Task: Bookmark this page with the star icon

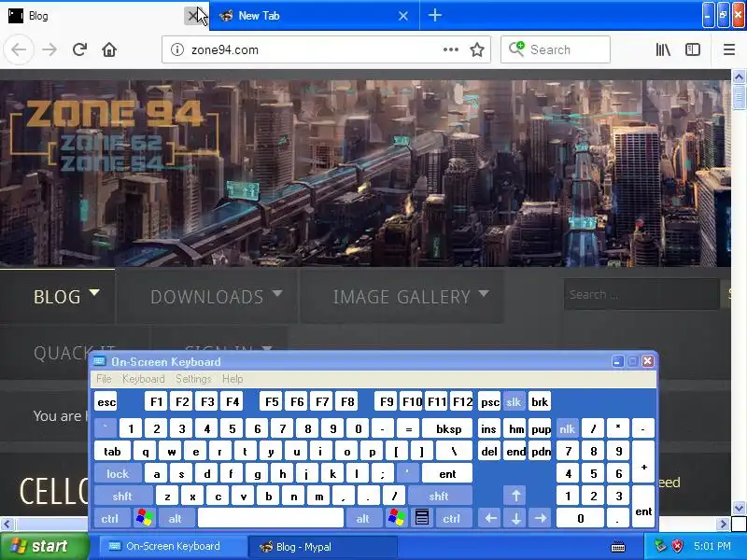Action: (x=477, y=49)
